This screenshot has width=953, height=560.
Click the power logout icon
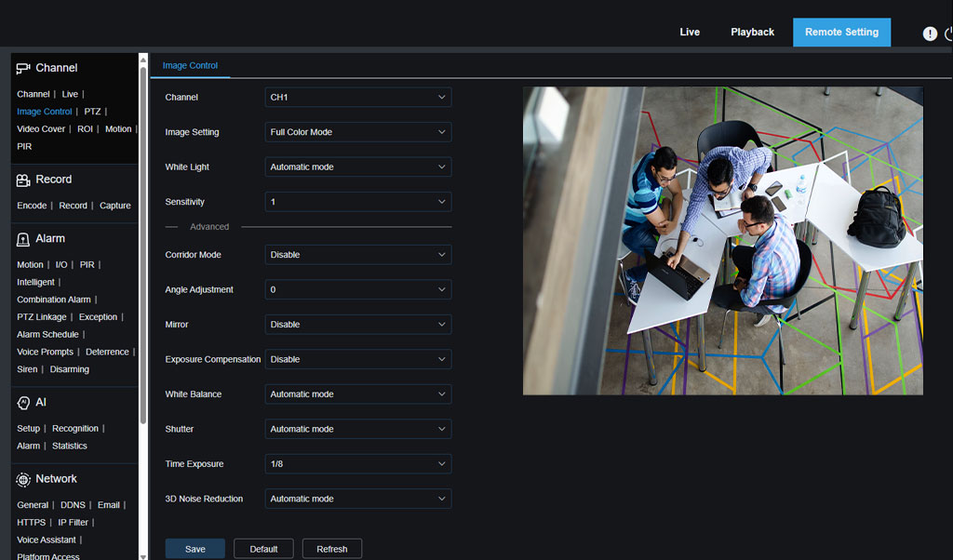tap(948, 33)
